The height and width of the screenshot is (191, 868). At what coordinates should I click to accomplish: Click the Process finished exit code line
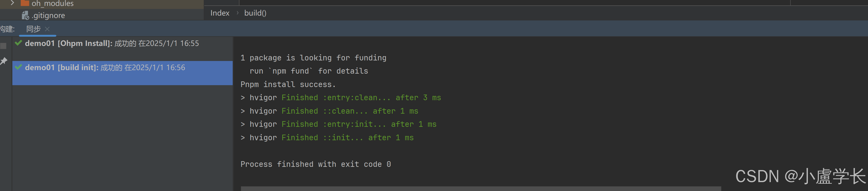coord(315,164)
